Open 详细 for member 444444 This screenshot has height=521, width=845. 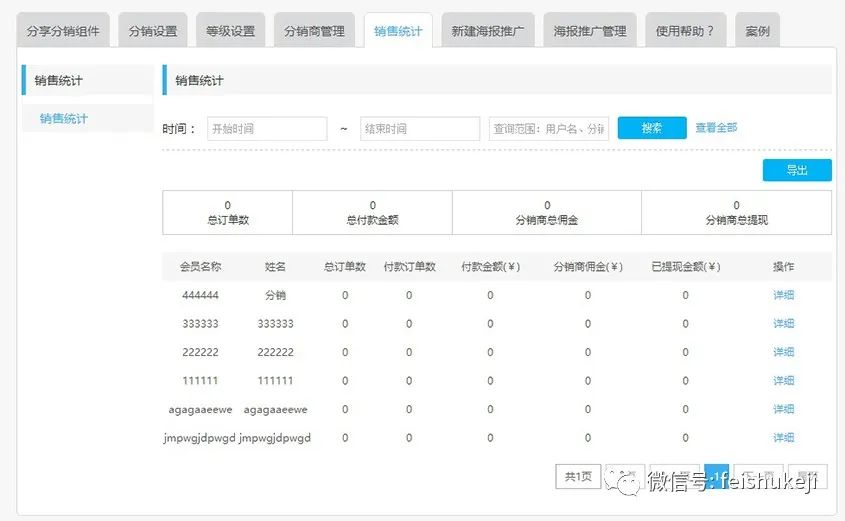tap(784, 295)
